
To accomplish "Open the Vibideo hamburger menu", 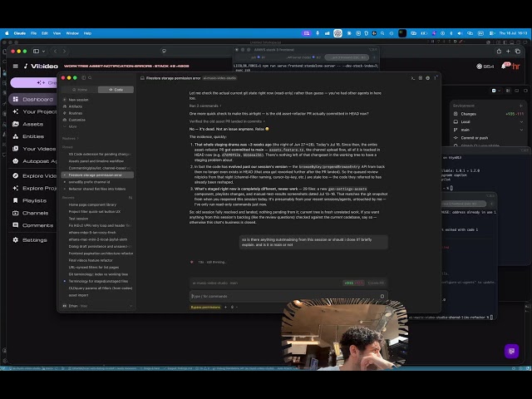I will pyautogui.click(x=16, y=66).
